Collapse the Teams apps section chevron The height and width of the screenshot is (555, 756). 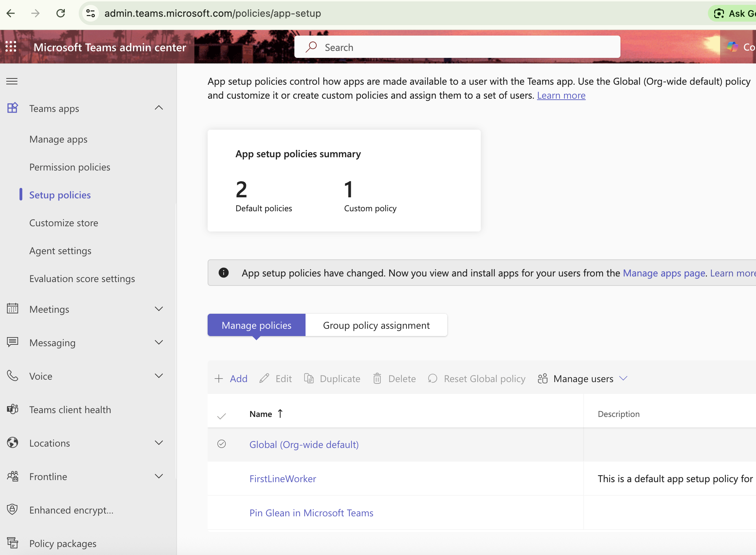point(159,108)
